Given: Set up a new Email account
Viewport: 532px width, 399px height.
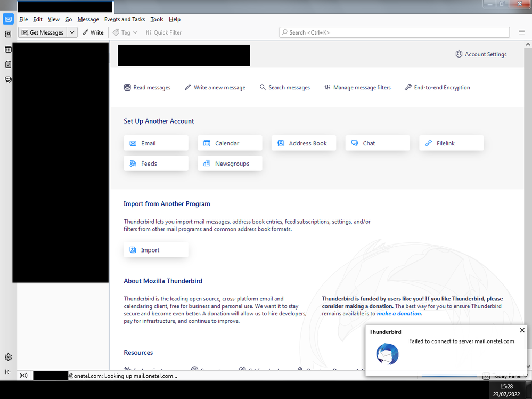Looking at the screenshot, I should pos(156,143).
